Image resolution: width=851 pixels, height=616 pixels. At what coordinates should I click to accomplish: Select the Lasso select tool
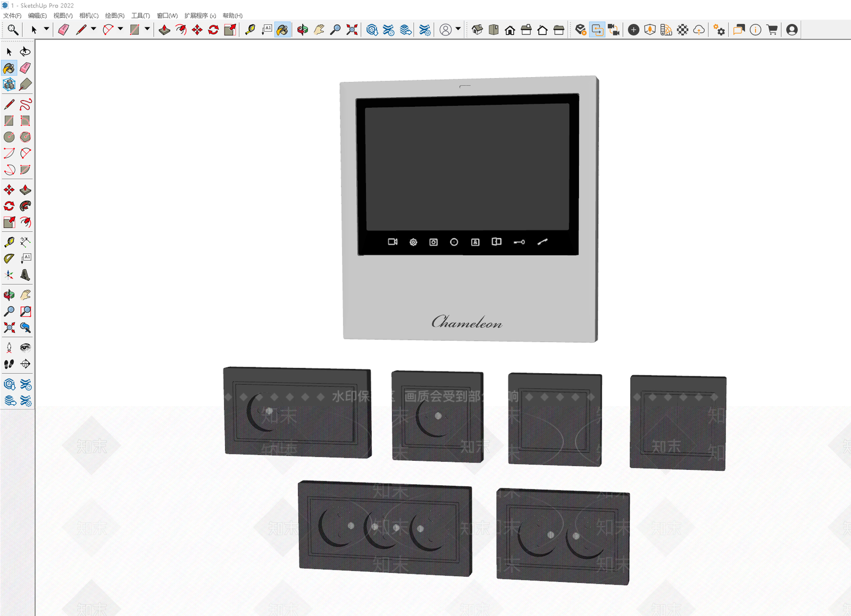(25, 52)
